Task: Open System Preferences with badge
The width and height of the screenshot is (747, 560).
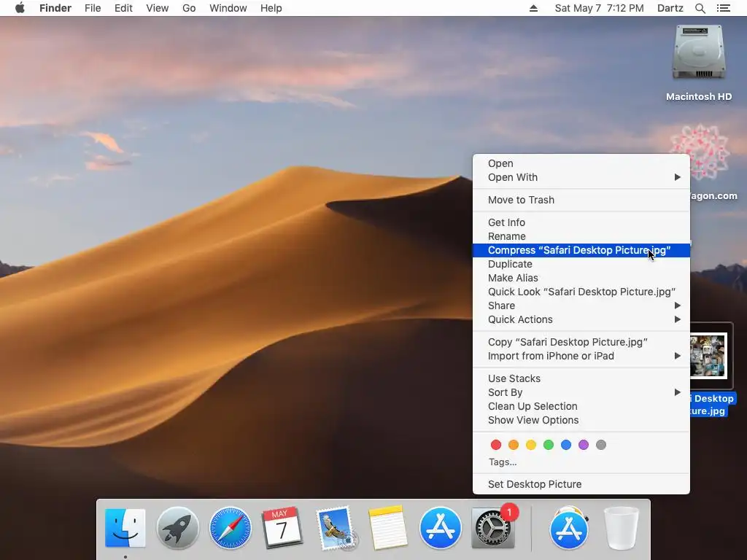Action: [492, 528]
